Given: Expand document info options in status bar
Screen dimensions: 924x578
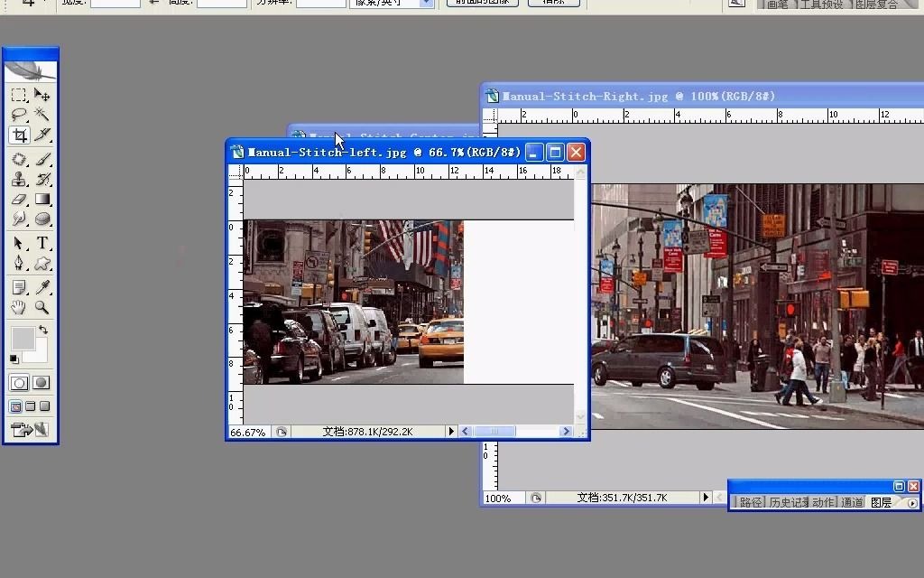Looking at the screenshot, I should click(x=451, y=432).
